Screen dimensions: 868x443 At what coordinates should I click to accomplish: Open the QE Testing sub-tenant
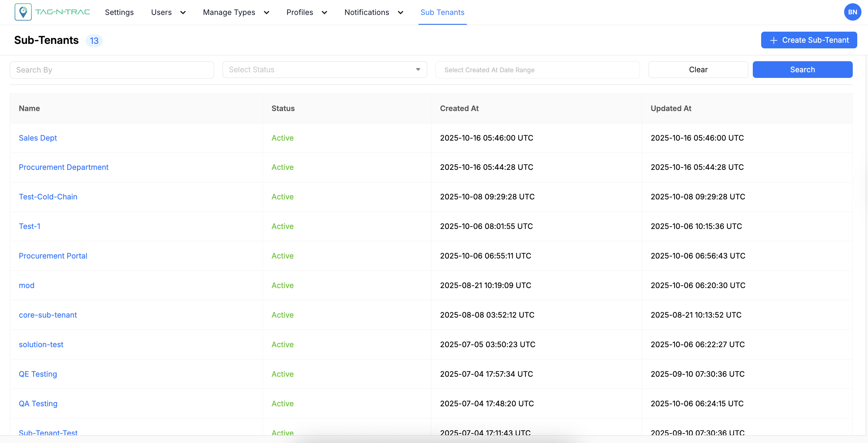point(38,374)
